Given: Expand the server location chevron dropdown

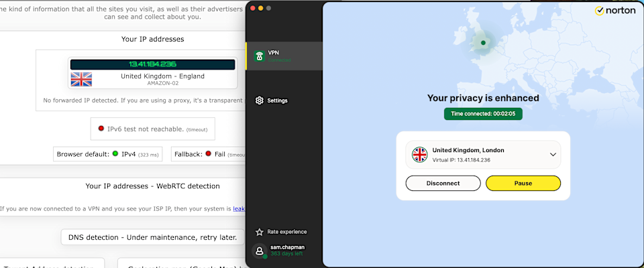Looking at the screenshot, I should (x=553, y=155).
